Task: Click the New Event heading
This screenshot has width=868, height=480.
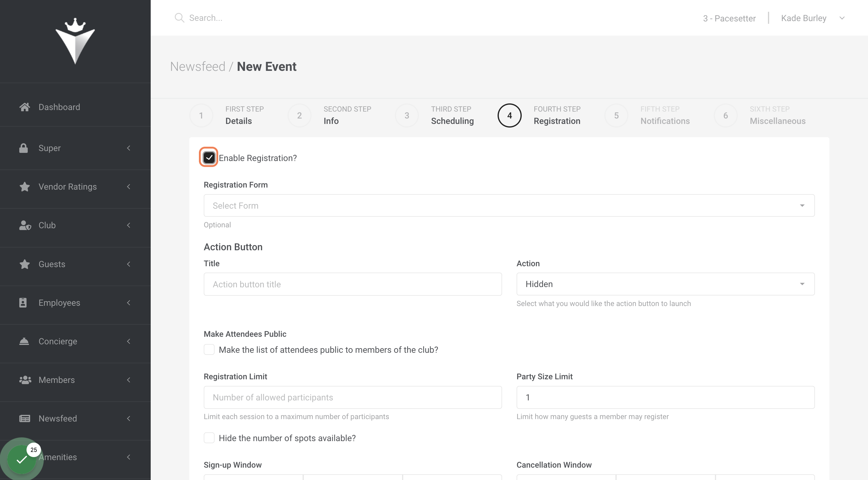Action: 266,66
